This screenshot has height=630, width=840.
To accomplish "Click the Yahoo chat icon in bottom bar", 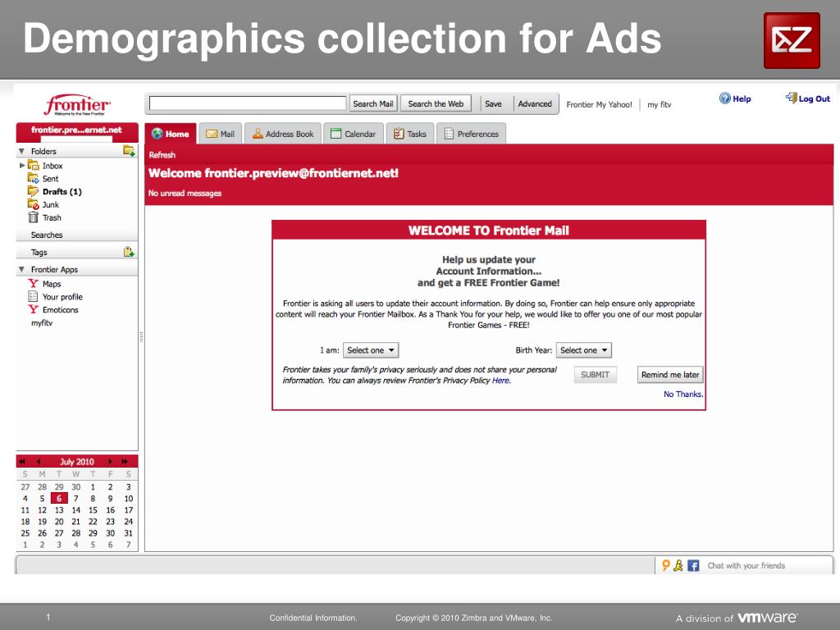I will coord(666,565).
